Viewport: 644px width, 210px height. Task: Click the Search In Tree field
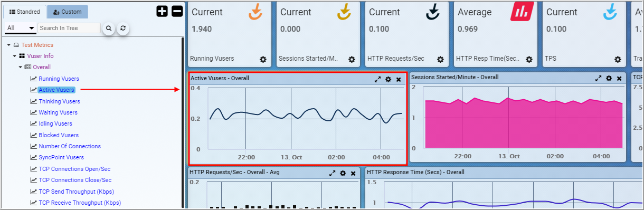click(x=69, y=28)
